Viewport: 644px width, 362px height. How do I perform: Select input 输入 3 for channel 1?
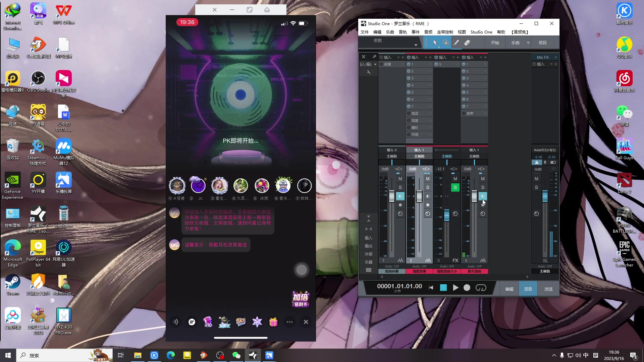coord(391,150)
